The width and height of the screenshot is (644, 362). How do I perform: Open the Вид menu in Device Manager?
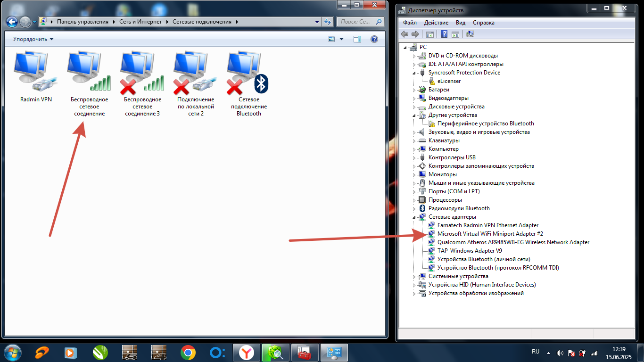click(461, 22)
